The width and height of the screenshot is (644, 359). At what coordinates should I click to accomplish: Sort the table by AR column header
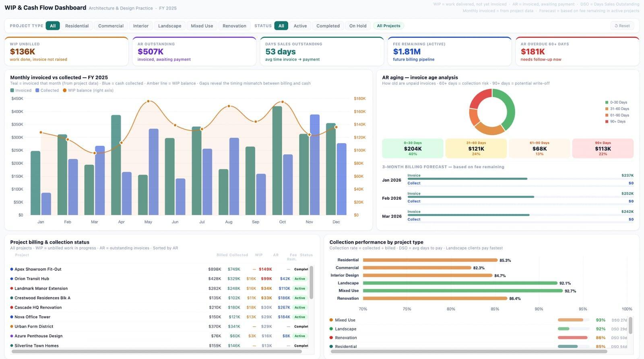[276, 255]
